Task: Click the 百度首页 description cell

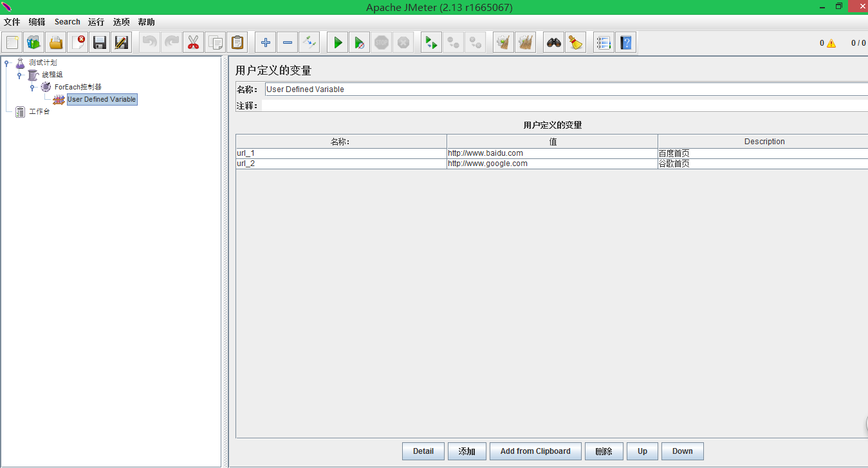Action: [763, 153]
